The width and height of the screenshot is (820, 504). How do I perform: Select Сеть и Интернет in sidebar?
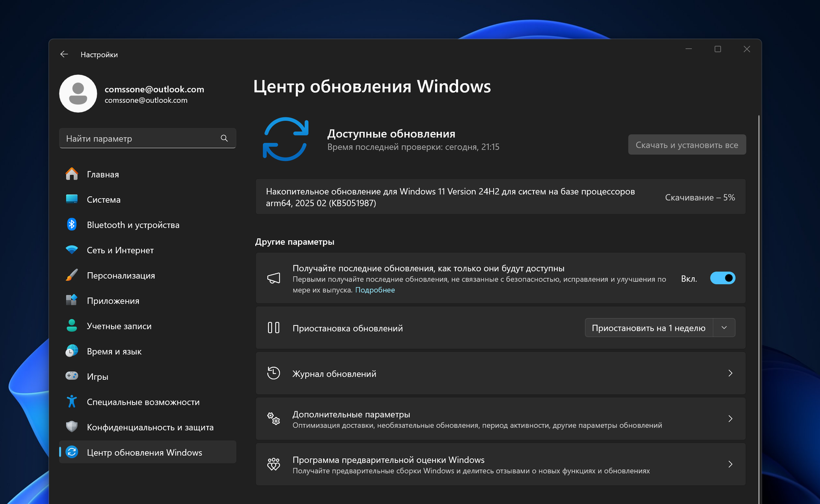[x=148, y=250]
